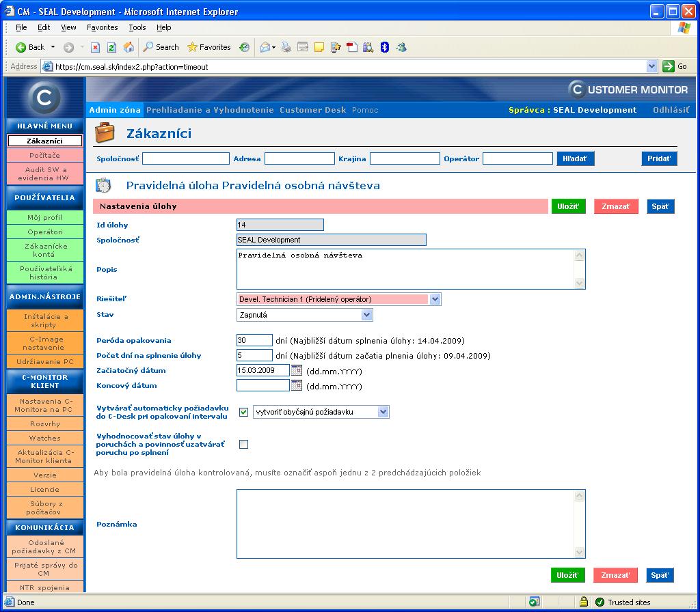
Task: Click the top green Uložiť button
Action: pyautogui.click(x=568, y=206)
